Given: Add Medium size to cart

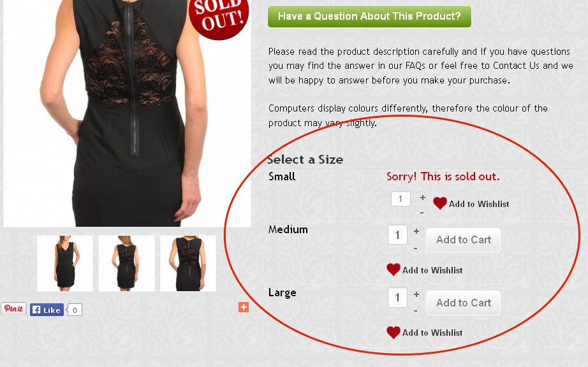Looking at the screenshot, I should [463, 240].
